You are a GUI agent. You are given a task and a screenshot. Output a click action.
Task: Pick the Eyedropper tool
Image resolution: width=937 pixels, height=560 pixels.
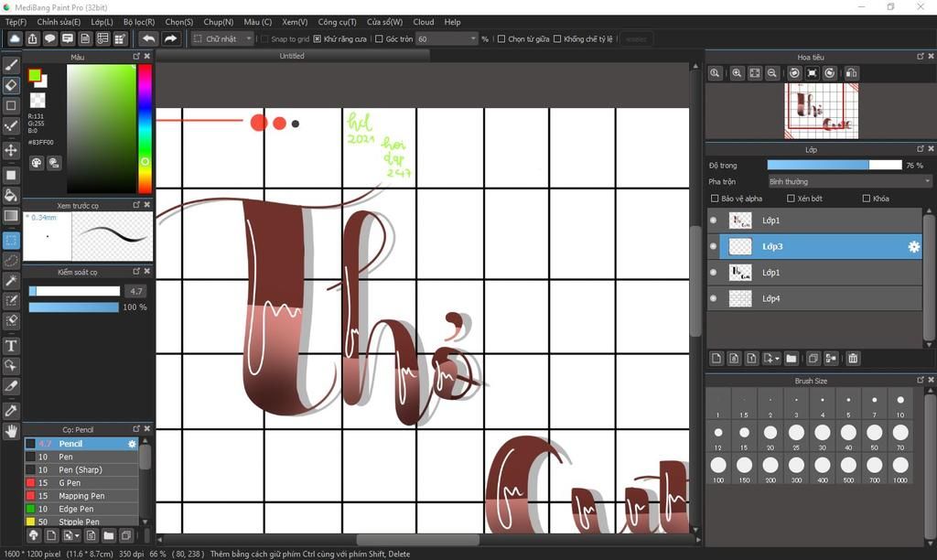tap(11, 411)
